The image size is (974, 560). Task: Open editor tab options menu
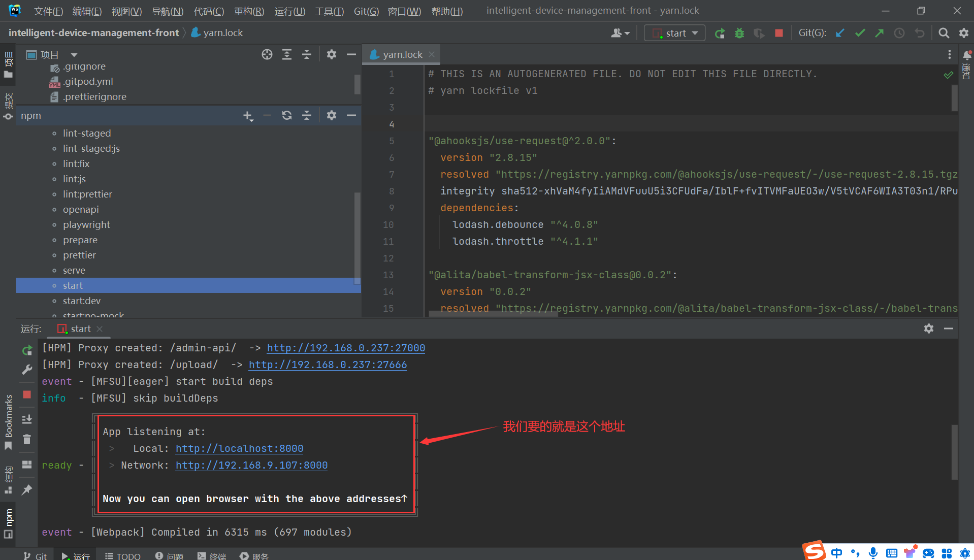click(x=949, y=54)
